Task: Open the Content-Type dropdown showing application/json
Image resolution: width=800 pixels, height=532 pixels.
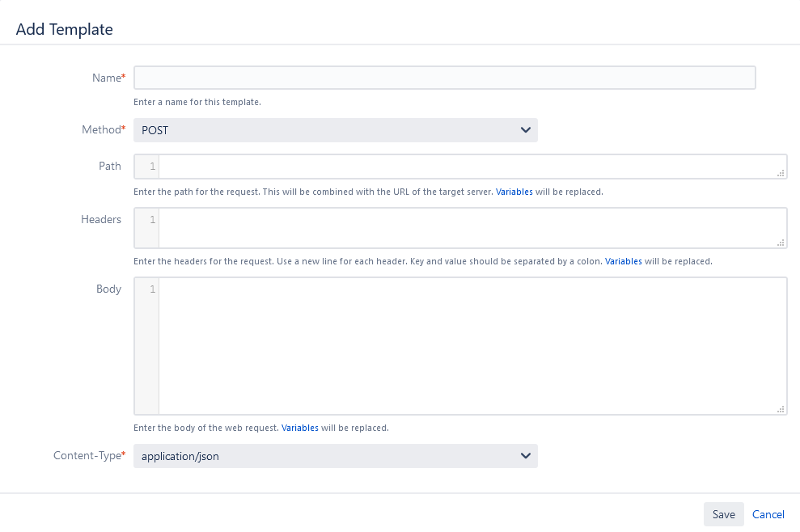Action: click(335, 456)
